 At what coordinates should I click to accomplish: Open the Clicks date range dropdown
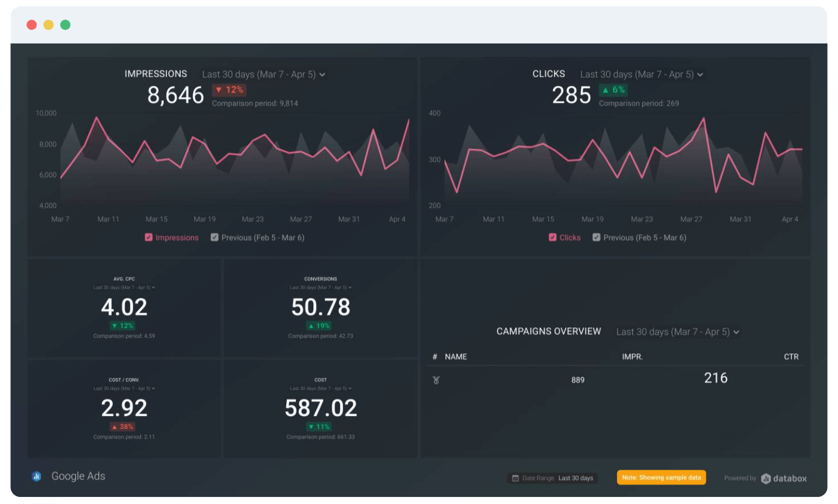[641, 74]
